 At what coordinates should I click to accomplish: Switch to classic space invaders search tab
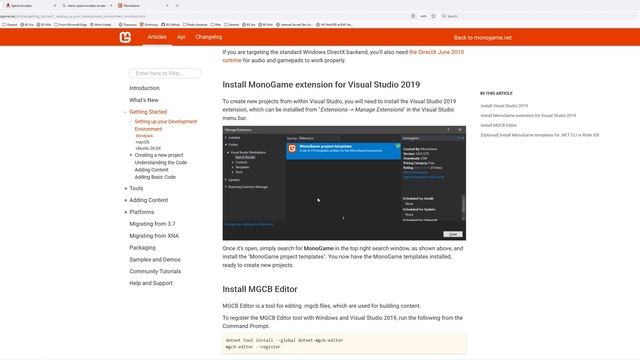86,6
